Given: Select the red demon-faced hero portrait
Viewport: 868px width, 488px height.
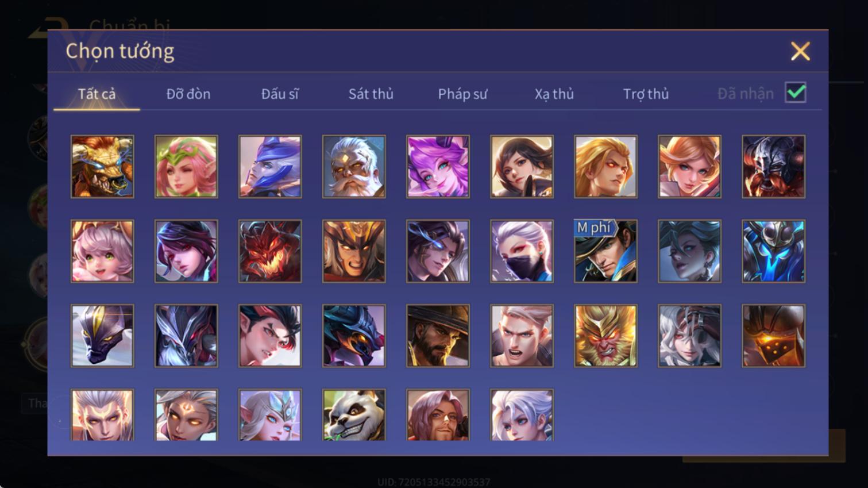Looking at the screenshot, I should point(270,251).
